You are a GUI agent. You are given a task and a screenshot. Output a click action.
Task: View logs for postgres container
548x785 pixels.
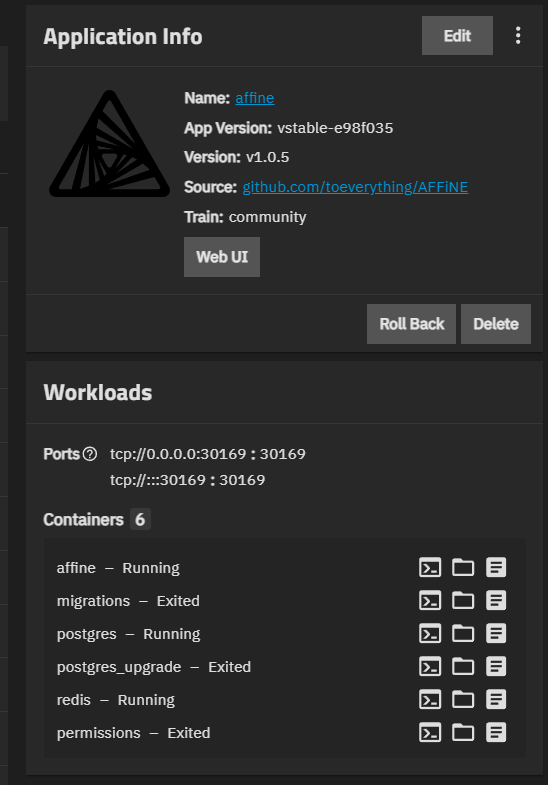[x=496, y=634]
